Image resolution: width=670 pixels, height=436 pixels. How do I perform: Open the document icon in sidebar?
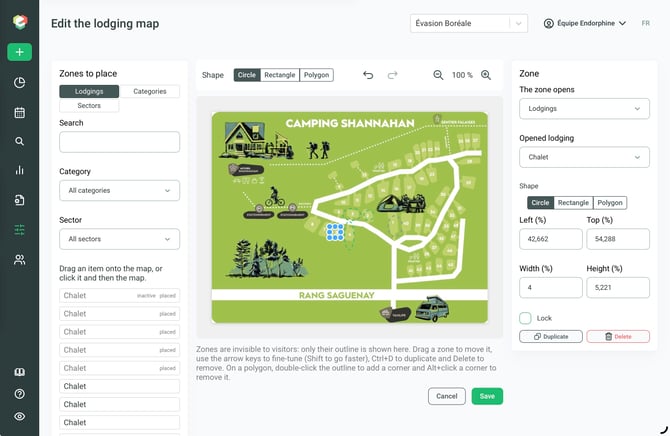(x=20, y=200)
